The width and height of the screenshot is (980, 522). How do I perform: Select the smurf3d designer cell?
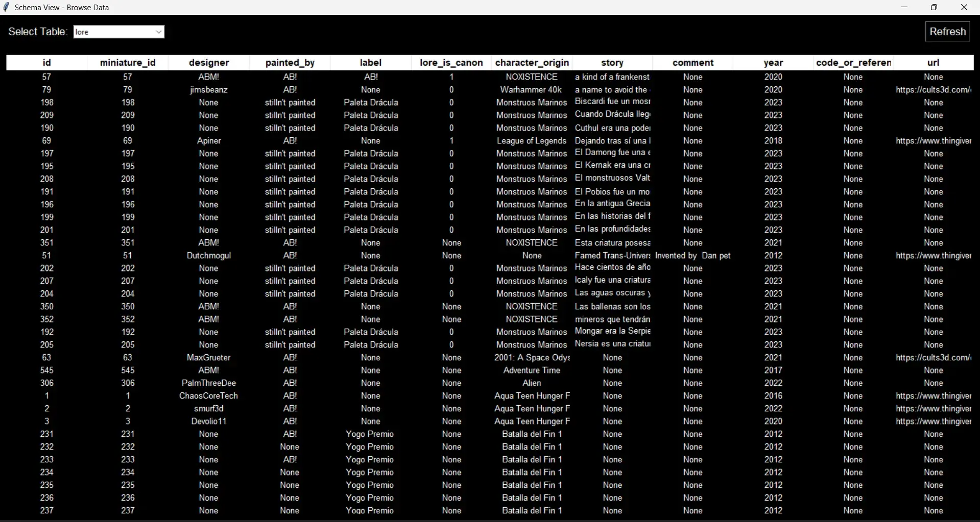[x=209, y=409]
